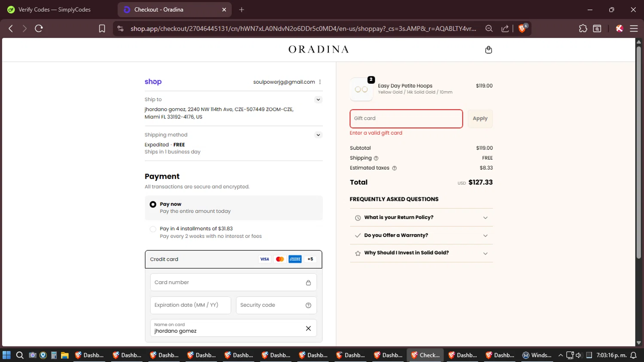Open the browser extensions puzzle icon
Viewport: 644px width, 362px height.
(583, 28)
